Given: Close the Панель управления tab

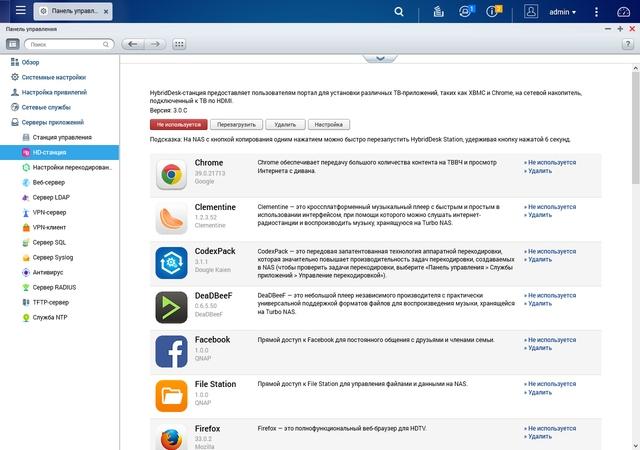Looking at the screenshot, I should point(106,12).
